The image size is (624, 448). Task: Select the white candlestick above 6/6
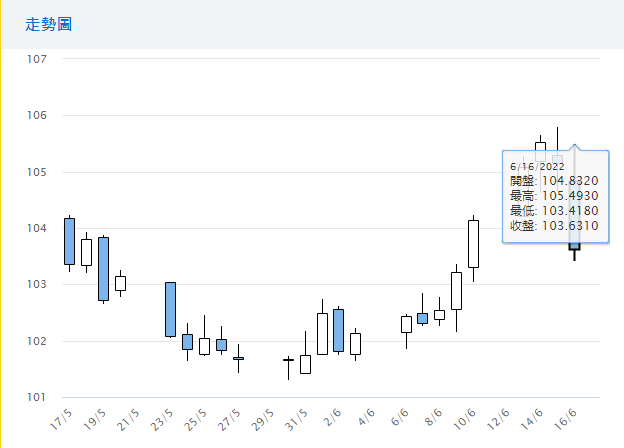click(x=406, y=324)
